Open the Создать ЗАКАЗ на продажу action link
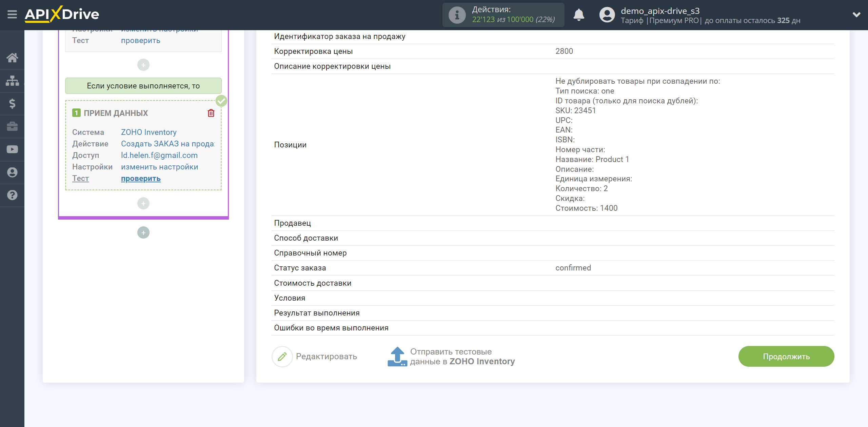 coord(167,144)
